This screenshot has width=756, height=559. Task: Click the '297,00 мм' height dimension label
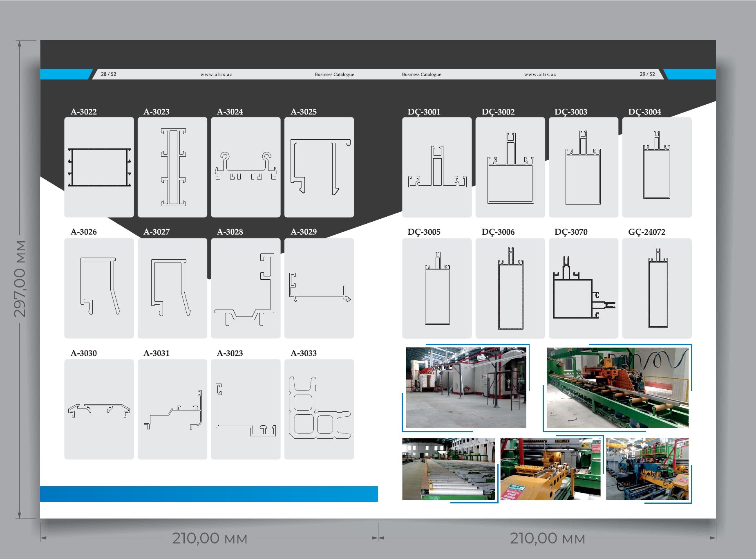20,279
